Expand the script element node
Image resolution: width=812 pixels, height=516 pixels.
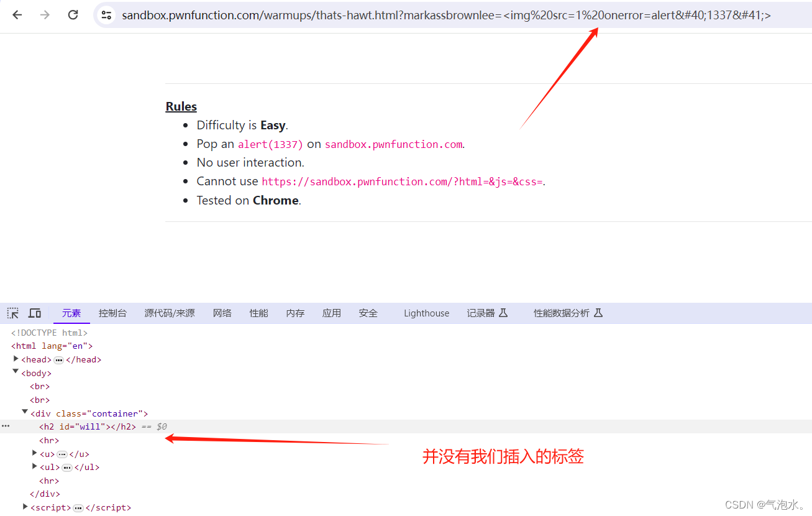(x=25, y=507)
